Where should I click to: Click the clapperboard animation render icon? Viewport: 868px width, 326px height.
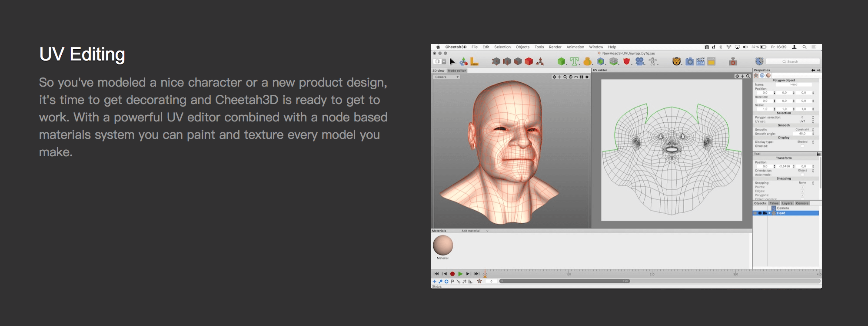[x=700, y=62]
